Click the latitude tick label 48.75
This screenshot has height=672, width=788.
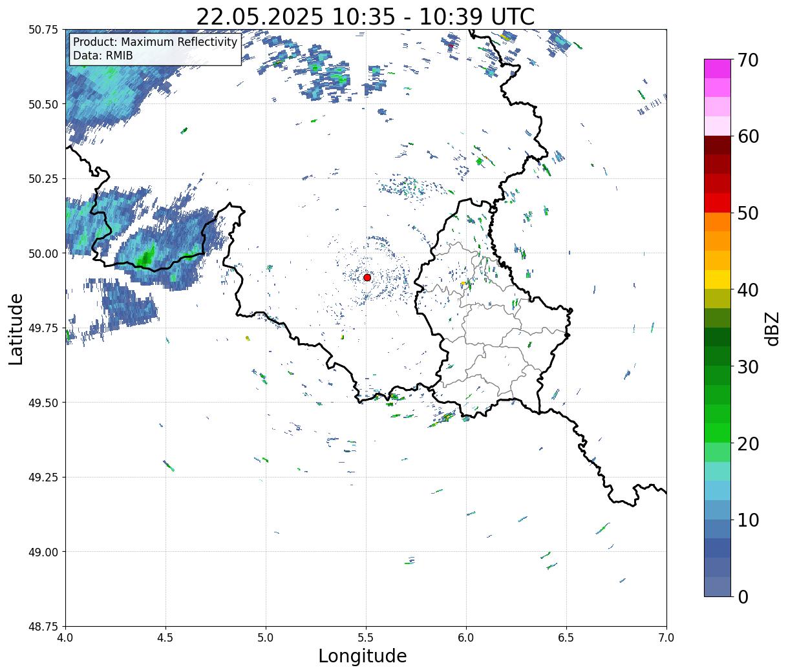coord(44,627)
